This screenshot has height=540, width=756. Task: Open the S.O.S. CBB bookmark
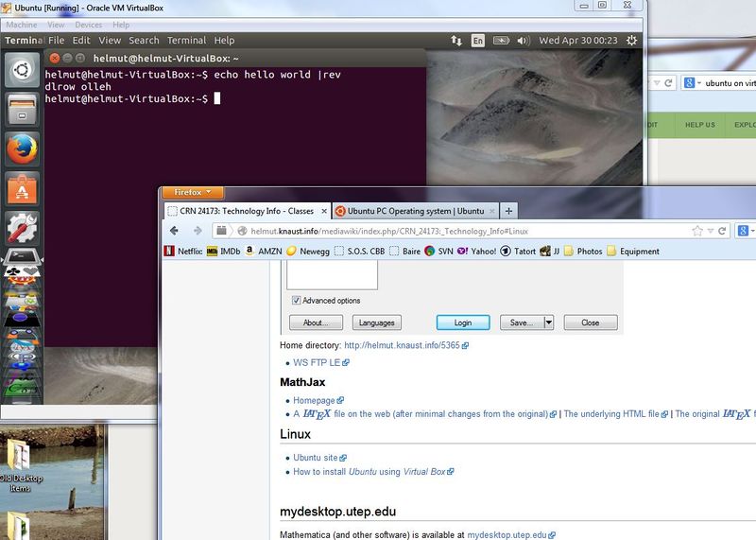pyautogui.click(x=360, y=251)
